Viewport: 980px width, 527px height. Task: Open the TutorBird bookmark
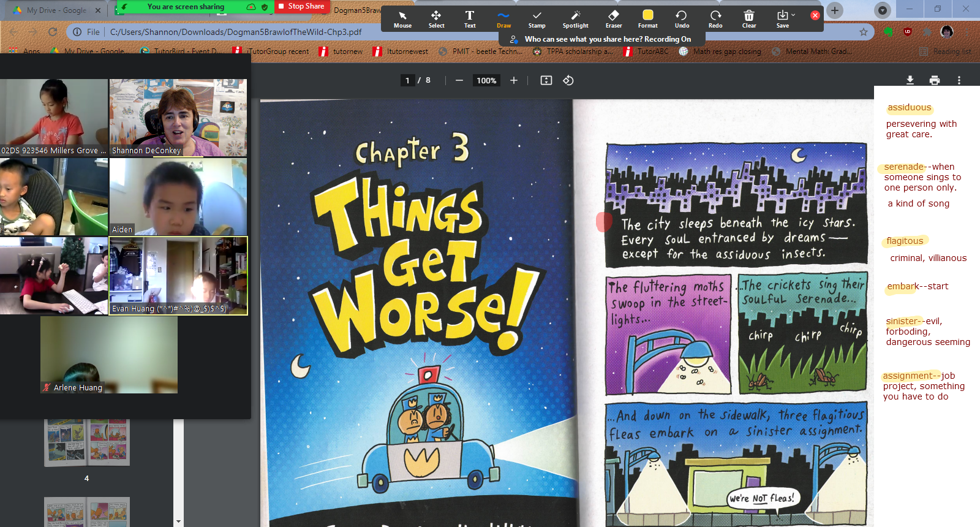pyautogui.click(x=181, y=51)
